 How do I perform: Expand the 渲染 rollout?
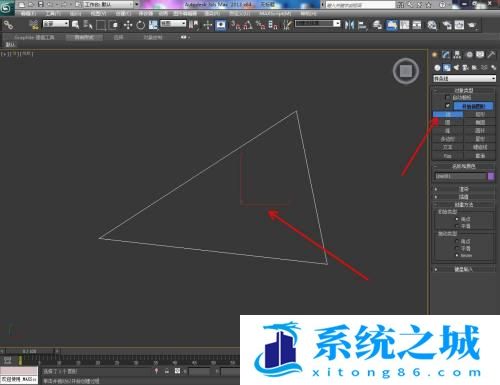(464, 189)
